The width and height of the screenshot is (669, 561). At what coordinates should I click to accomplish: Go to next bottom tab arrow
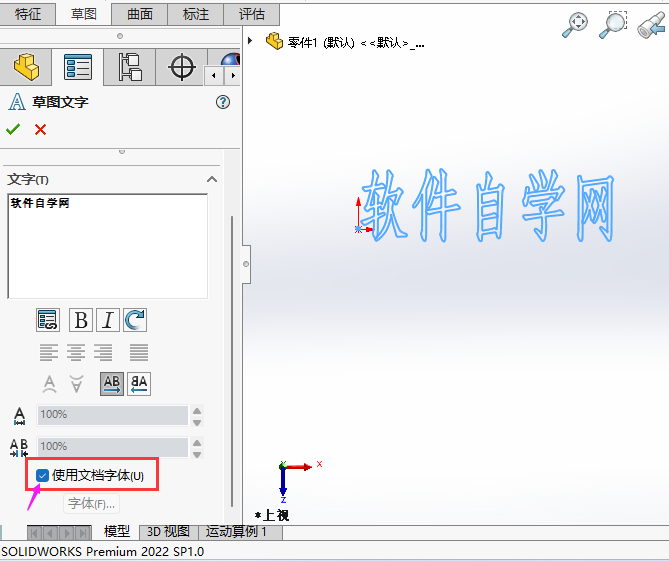coord(67,533)
